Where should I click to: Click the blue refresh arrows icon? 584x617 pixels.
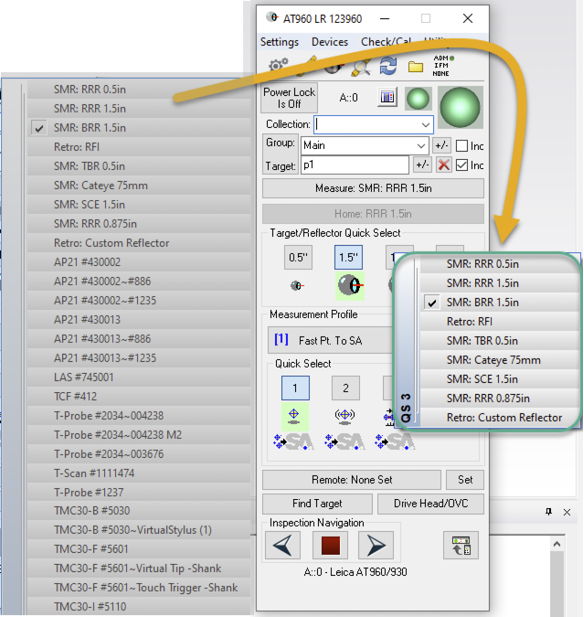click(x=388, y=66)
